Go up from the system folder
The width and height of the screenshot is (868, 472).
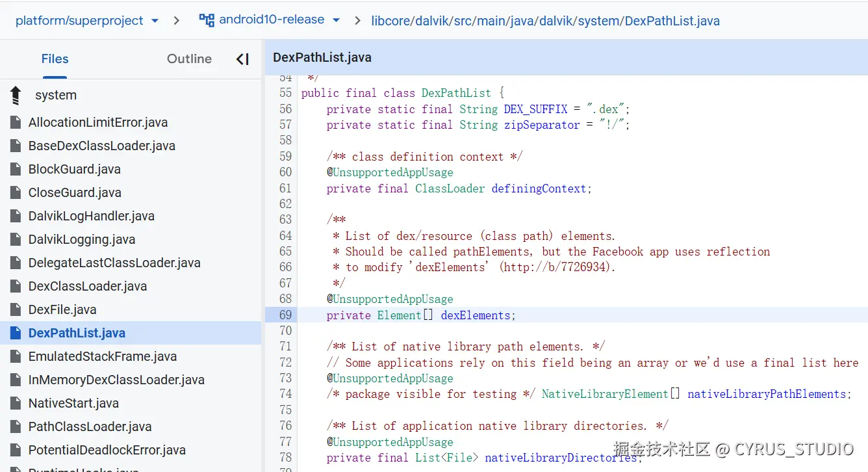point(16,96)
